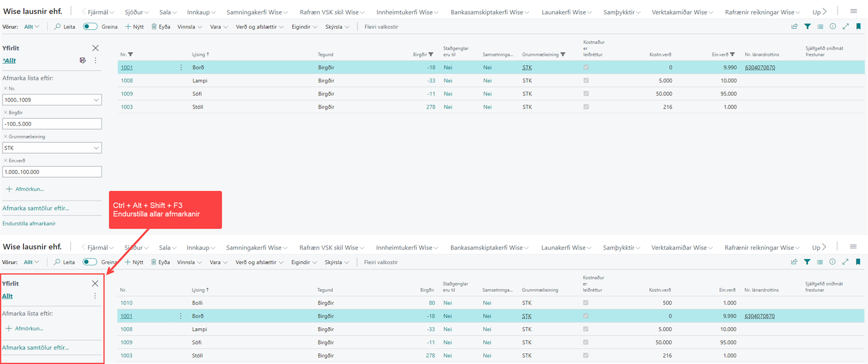
Task: Expand the Grunnmælieining STK filter dropdown
Action: [96, 148]
